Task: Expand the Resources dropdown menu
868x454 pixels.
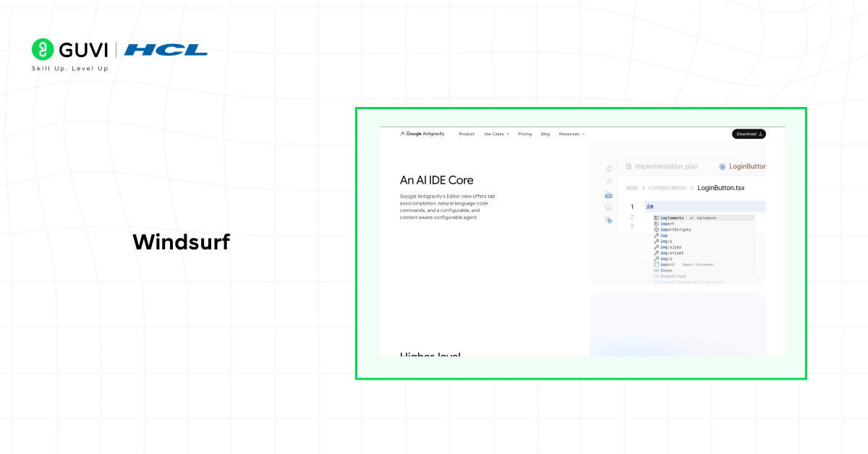Action: (x=571, y=134)
